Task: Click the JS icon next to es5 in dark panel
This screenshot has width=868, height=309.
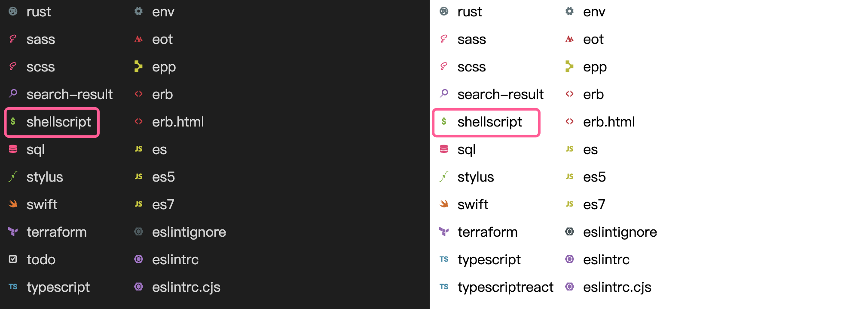Action: pos(138,176)
